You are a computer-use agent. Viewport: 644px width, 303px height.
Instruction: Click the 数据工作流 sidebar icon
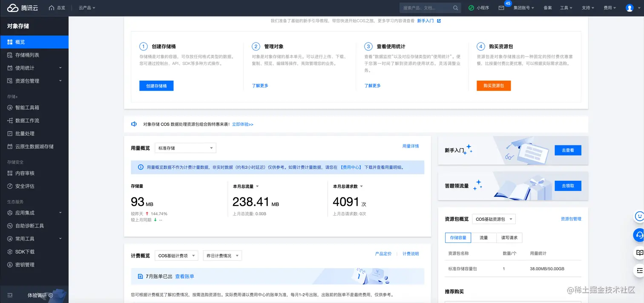pyautogui.click(x=10, y=121)
